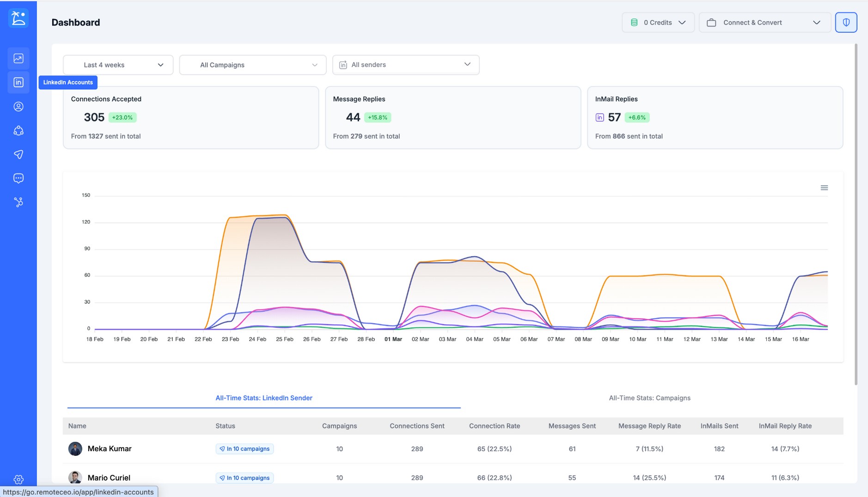Open the All senders dropdown

(x=406, y=65)
